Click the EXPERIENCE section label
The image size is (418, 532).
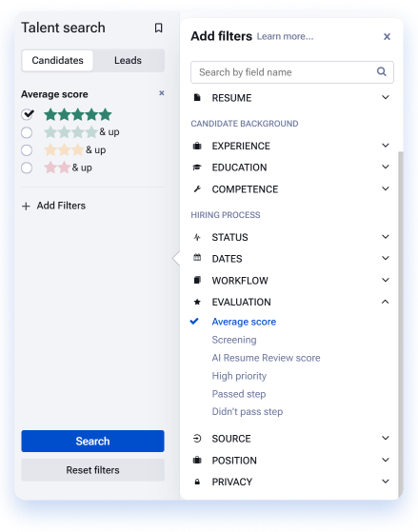tap(241, 146)
